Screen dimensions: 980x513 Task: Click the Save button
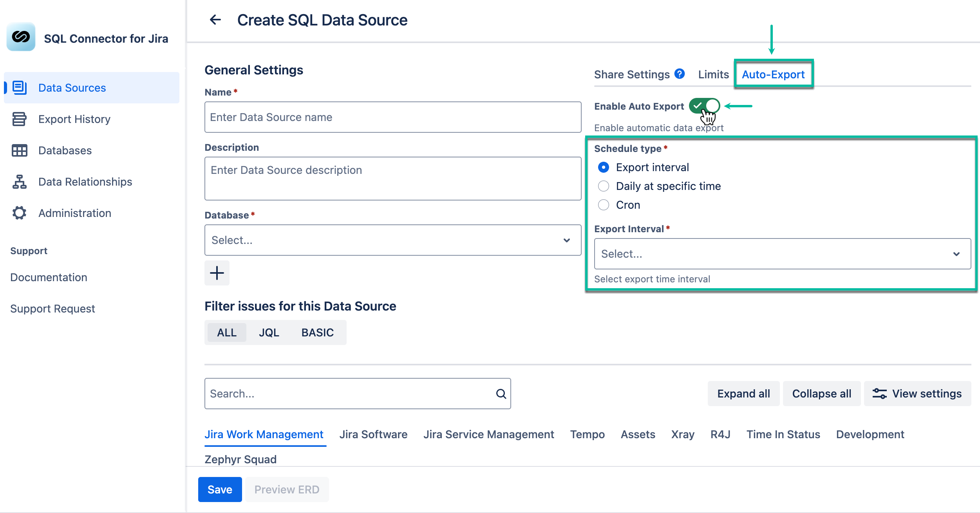tap(220, 490)
